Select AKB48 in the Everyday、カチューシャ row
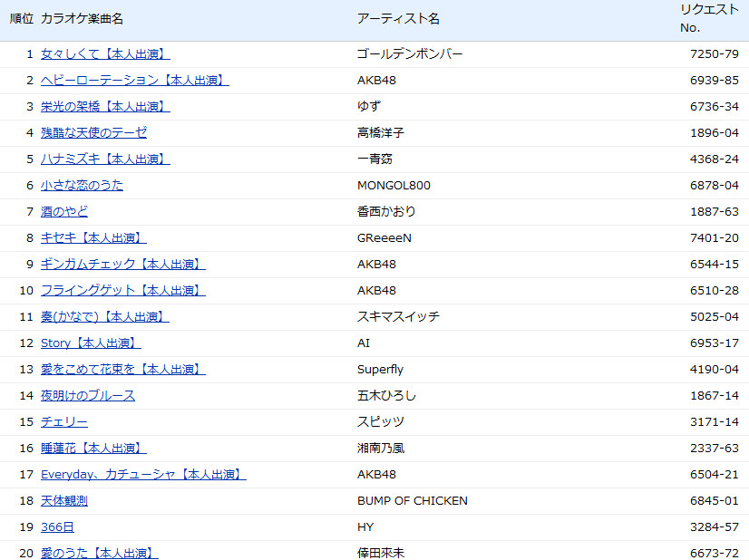 tap(376, 474)
